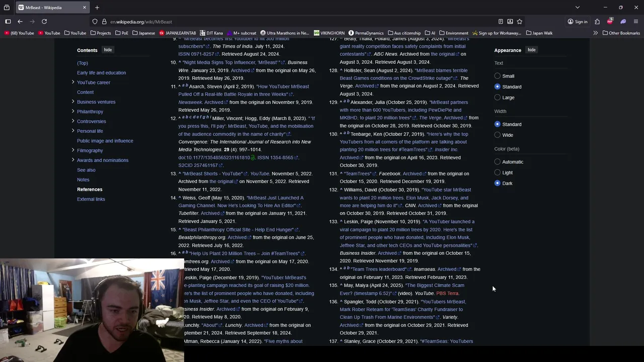Expand the Personal life section
The height and width of the screenshot is (362, 644).
coord(73,131)
